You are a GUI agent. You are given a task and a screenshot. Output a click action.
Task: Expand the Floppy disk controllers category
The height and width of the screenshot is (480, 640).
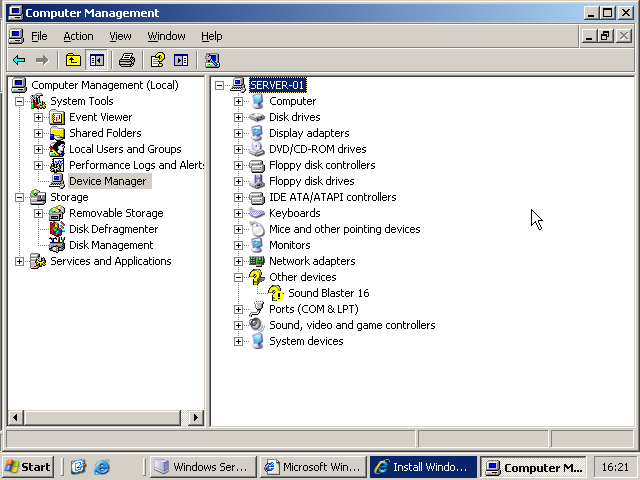[239, 165]
